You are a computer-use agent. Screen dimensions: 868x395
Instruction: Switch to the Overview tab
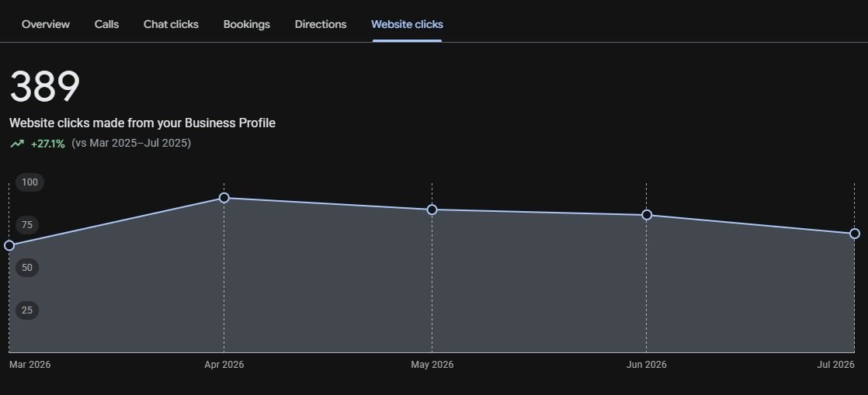[x=45, y=24]
